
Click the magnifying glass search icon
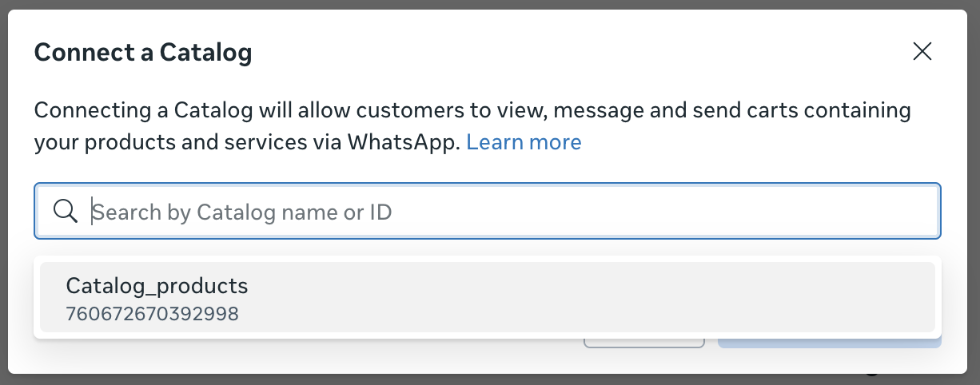click(65, 212)
